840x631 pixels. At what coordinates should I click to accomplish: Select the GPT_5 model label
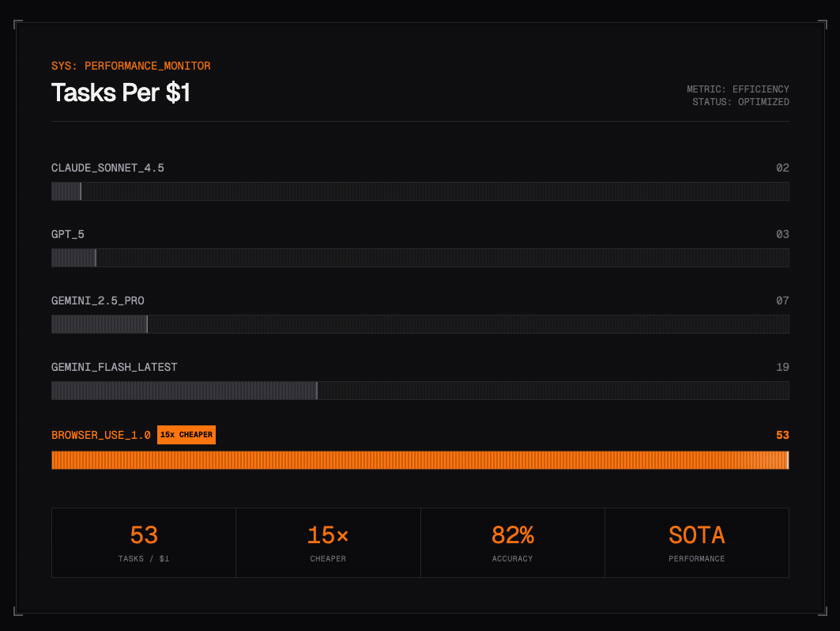tap(67, 234)
